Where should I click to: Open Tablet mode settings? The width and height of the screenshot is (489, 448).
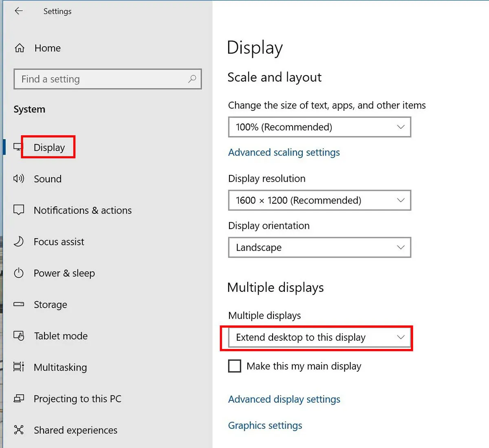pyautogui.click(x=61, y=335)
